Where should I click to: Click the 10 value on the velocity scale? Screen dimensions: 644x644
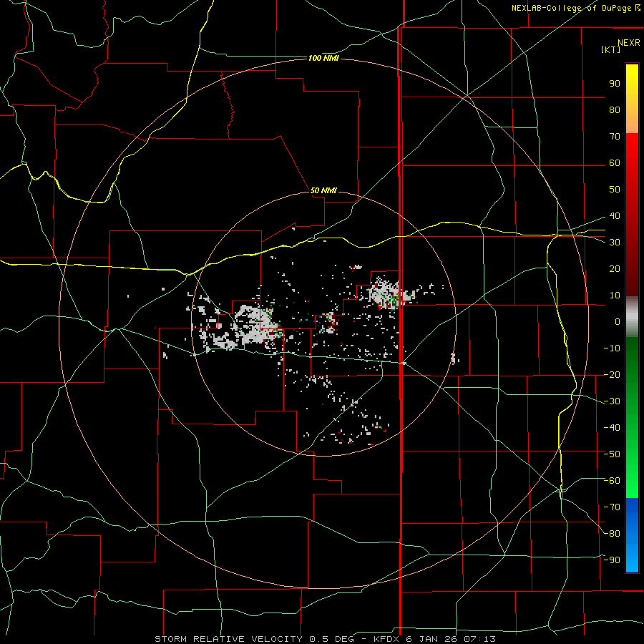615,296
